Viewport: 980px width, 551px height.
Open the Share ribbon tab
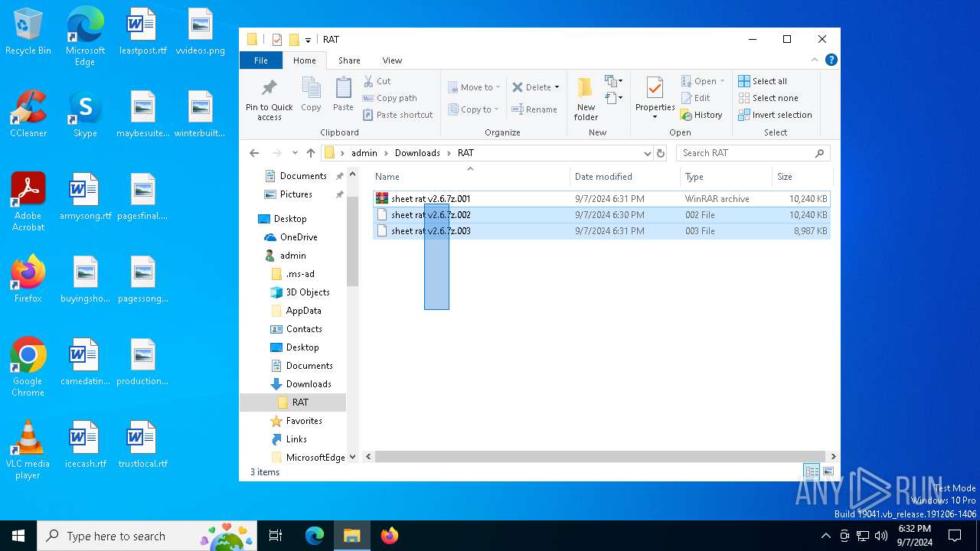tap(349, 60)
